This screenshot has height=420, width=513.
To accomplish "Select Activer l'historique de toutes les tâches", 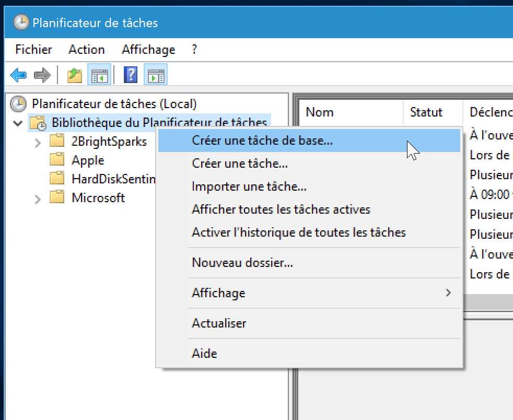I will tap(309, 232).
